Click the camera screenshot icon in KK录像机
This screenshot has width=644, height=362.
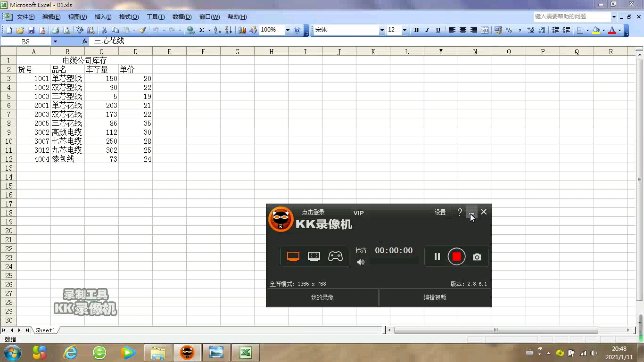coord(477,256)
